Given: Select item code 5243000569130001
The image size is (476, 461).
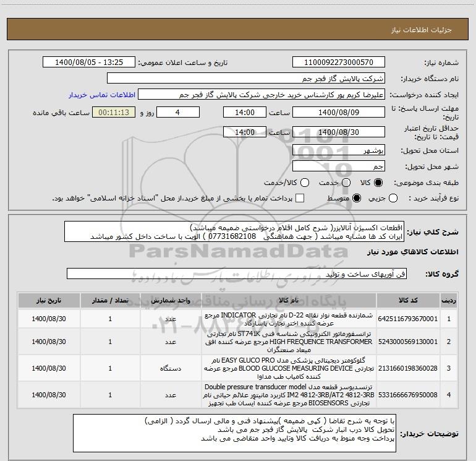Looking at the screenshot, I should 408,342.
